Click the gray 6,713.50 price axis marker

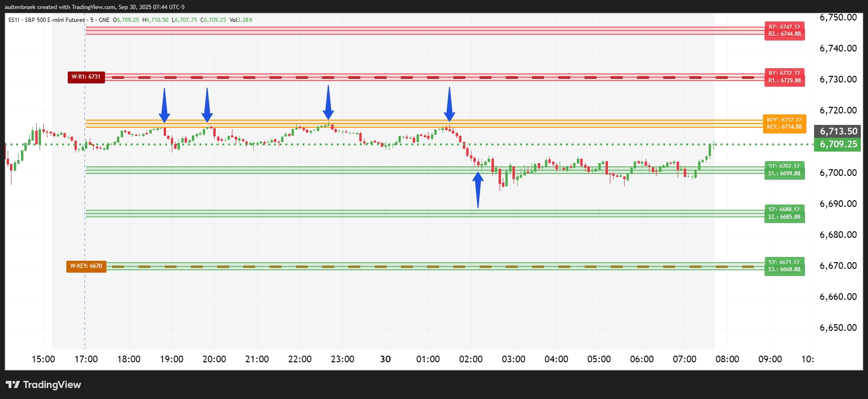(x=838, y=131)
